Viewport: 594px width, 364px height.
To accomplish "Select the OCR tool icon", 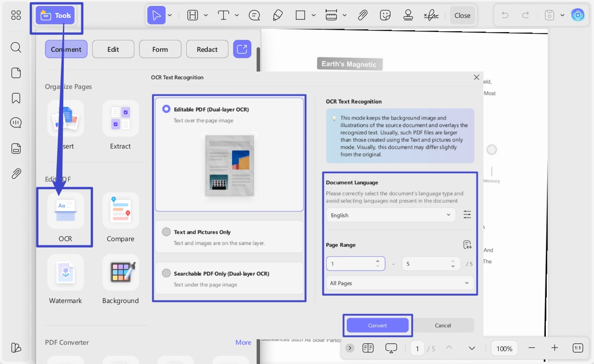I will tap(65, 211).
